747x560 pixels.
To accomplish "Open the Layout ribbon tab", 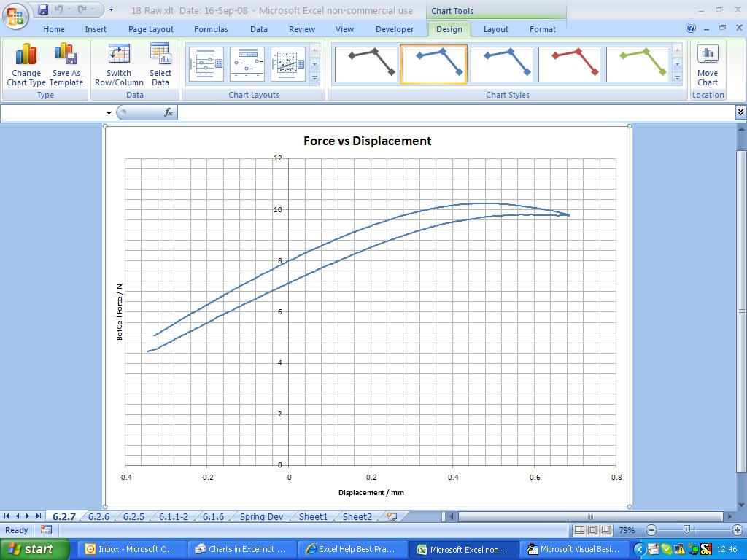I will tap(495, 29).
